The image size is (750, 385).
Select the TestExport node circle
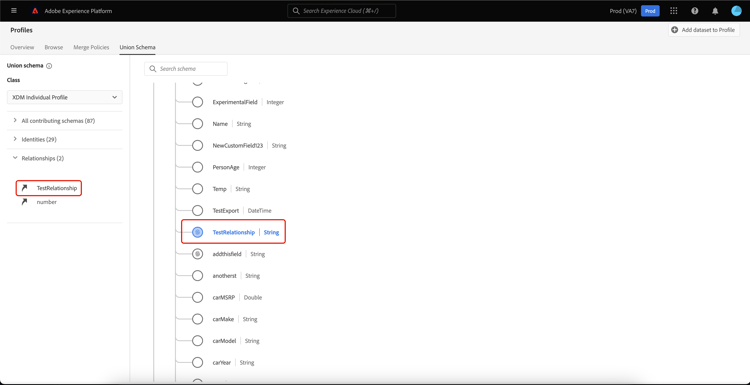point(198,210)
